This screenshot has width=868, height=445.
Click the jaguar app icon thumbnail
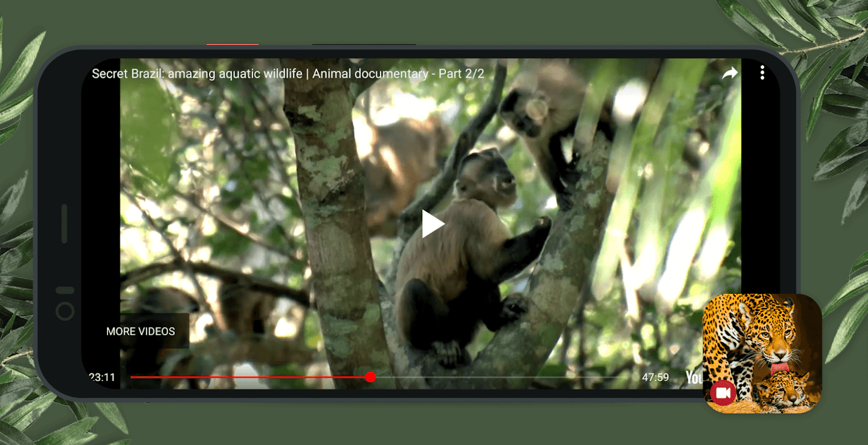pyautogui.click(x=762, y=353)
